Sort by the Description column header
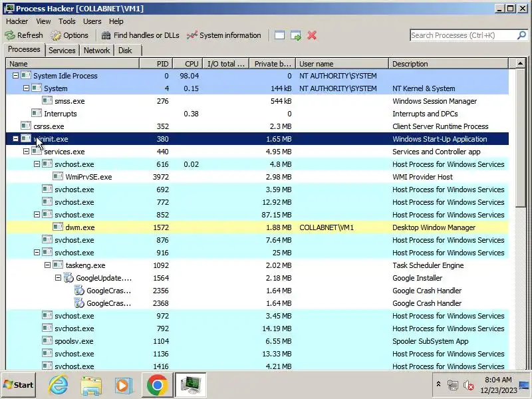The width and height of the screenshot is (532, 399). pos(448,64)
